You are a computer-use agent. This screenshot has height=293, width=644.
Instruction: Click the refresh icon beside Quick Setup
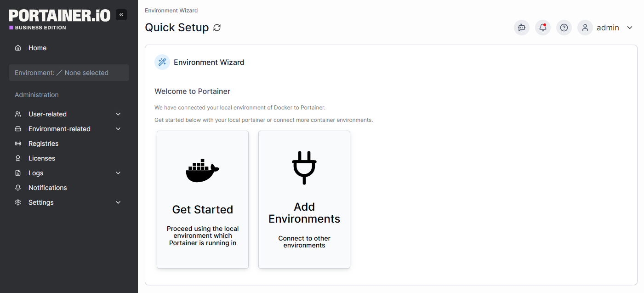coord(217,28)
